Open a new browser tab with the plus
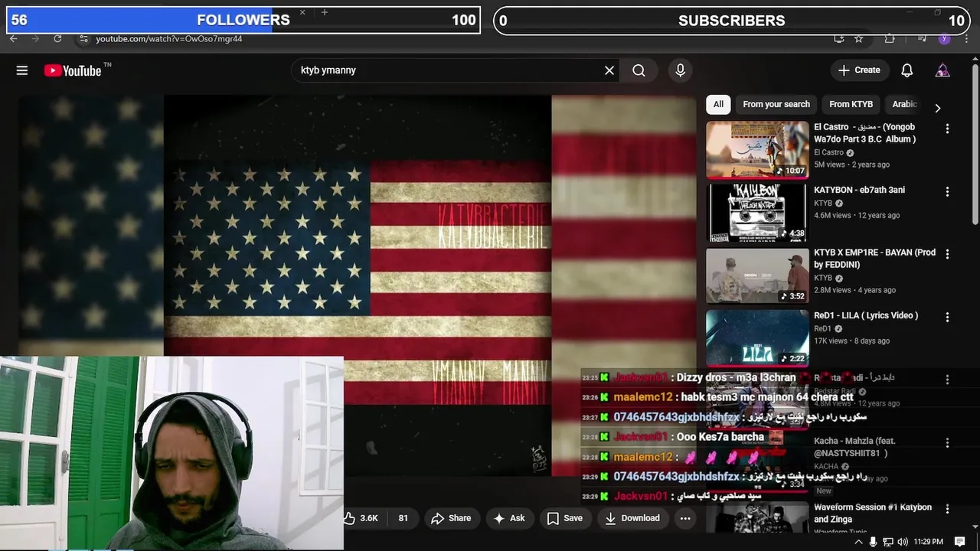This screenshot has width=980, height=551. click(325, 12)
